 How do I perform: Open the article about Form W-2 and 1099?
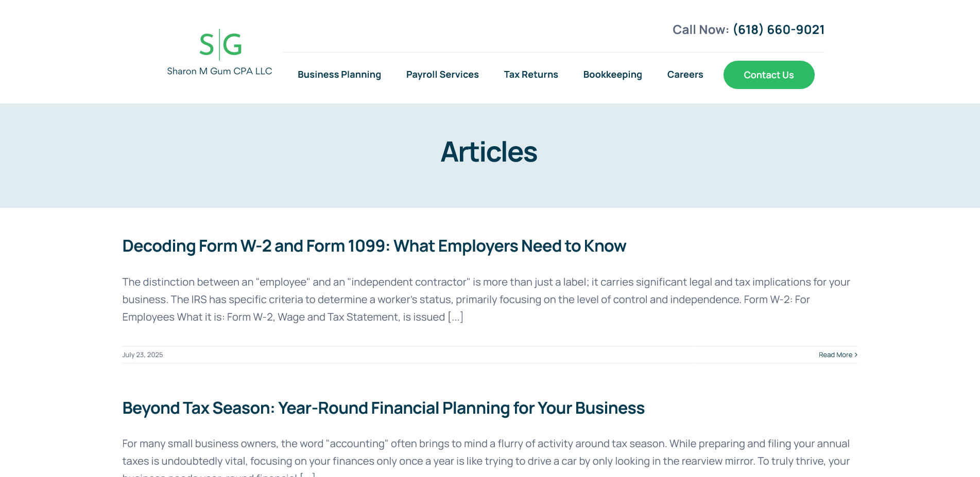pyautogui.click(x=374, y=246)
